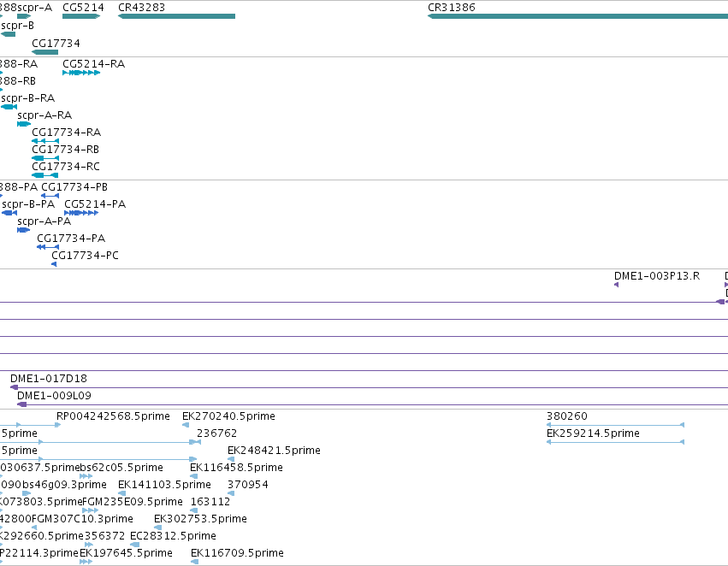Select the scpr-A-PA protein glyph

tap(24, 230)
